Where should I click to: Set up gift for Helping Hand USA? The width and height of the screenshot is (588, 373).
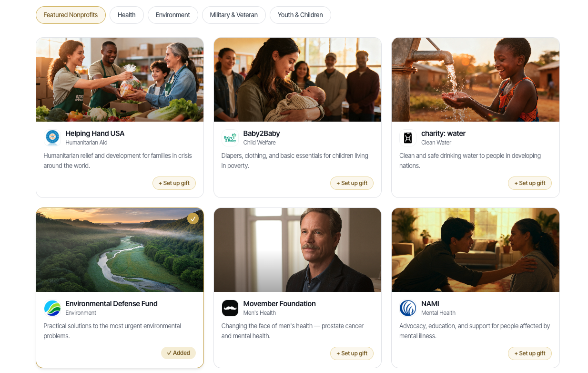pos(174,183)
